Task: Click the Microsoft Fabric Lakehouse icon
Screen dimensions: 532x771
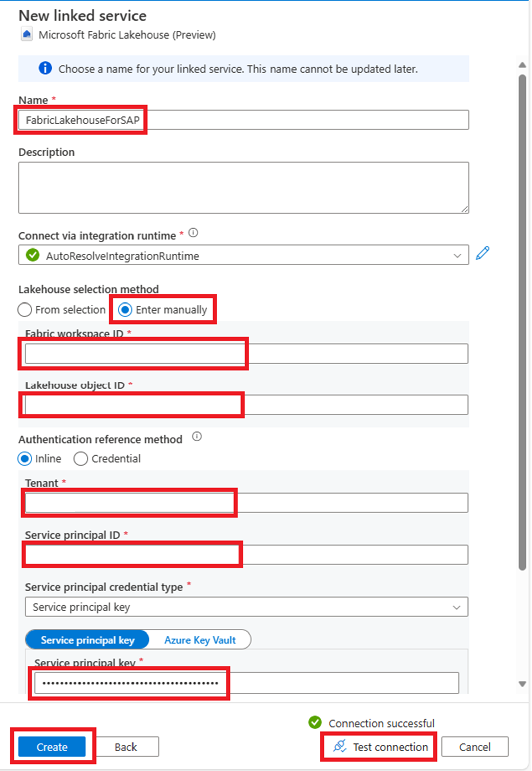Action: tap(27, 34)
